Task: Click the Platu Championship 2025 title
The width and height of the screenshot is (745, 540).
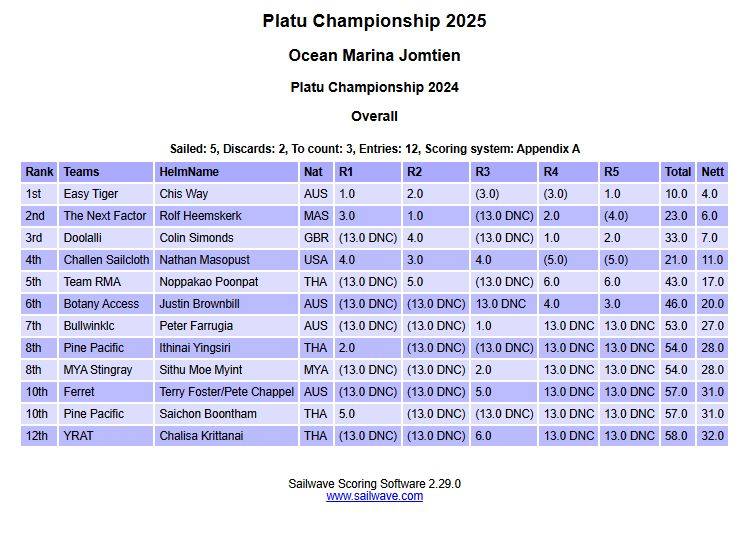Action: pyautogui.click(x=374, y=21)
